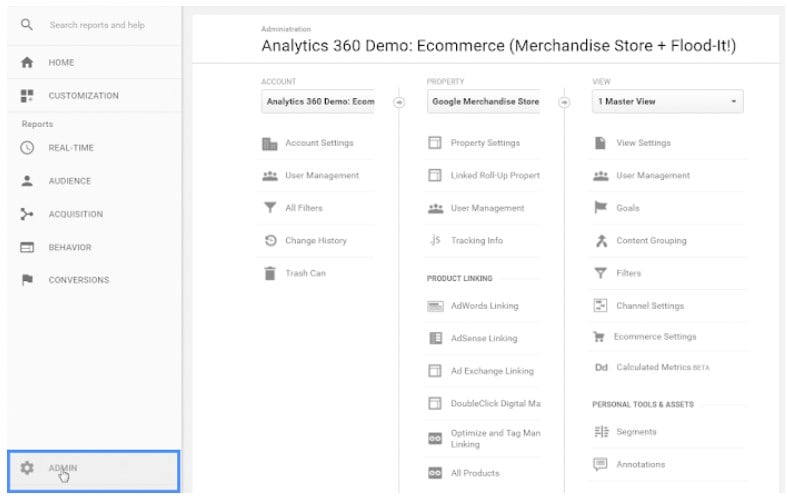Click the Property Settings window icon

tap(435, 143)
